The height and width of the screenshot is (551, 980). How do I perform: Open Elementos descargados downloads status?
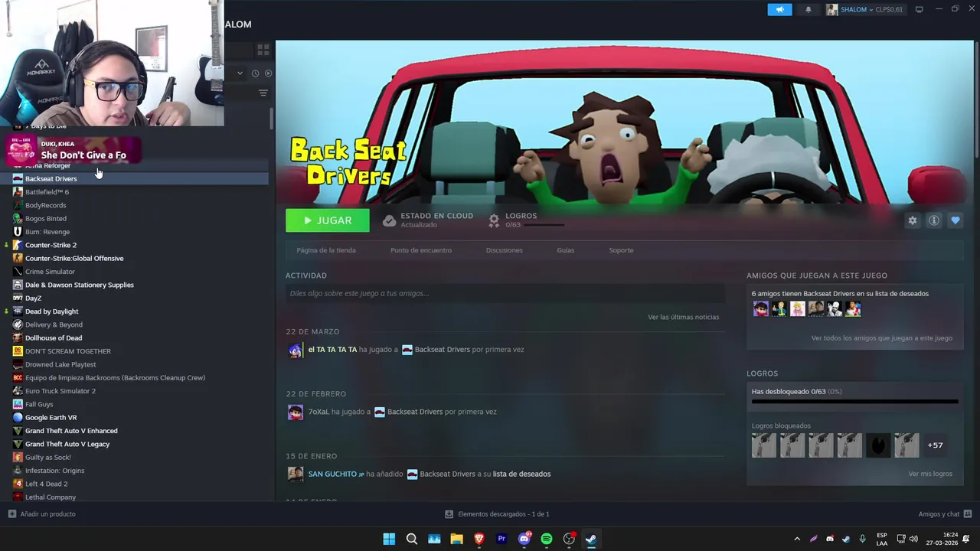(498, 514)
